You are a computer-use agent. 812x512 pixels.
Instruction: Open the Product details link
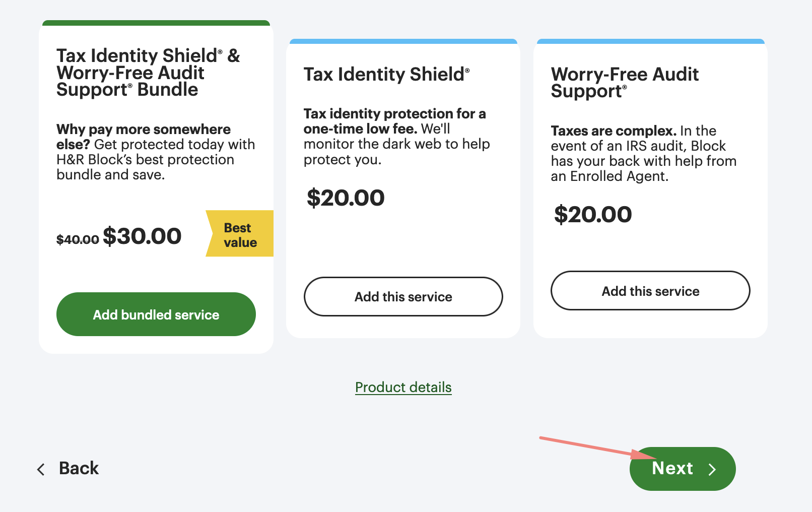click(403, 387)
